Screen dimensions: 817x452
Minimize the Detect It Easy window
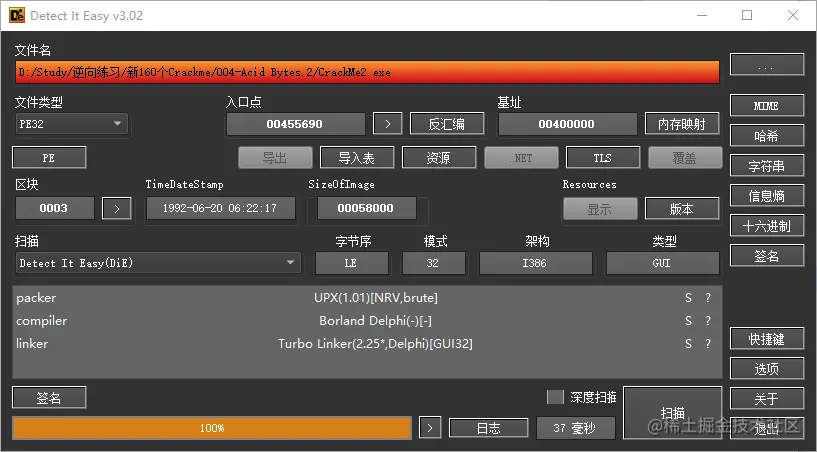[702, 15]
